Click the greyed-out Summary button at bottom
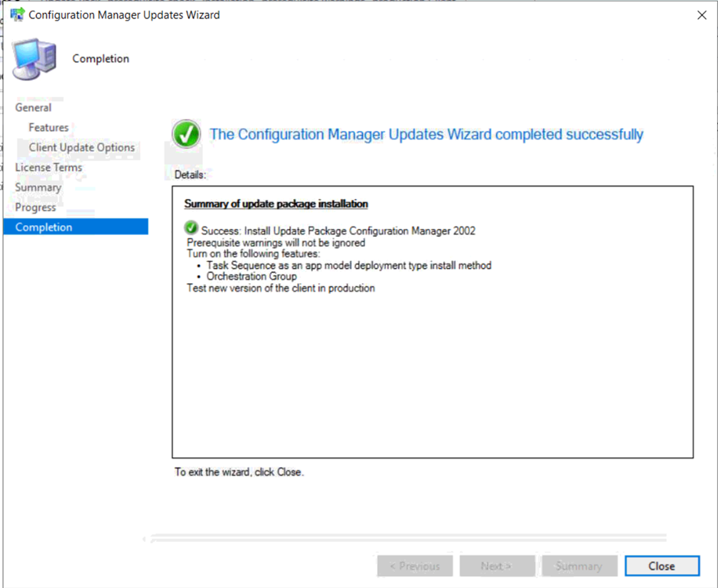This screenshot has height=588, width=718. (x=579, y=567)
